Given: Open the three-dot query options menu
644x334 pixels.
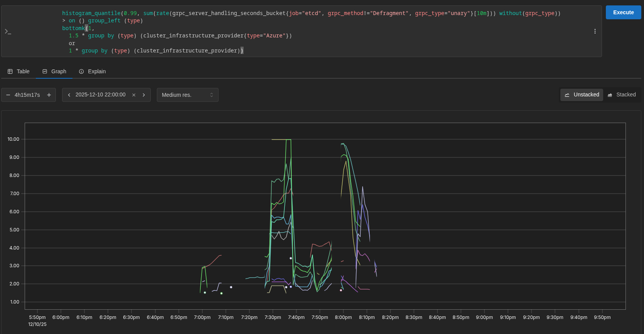Looking at the screenshot, I should [595, 31].
